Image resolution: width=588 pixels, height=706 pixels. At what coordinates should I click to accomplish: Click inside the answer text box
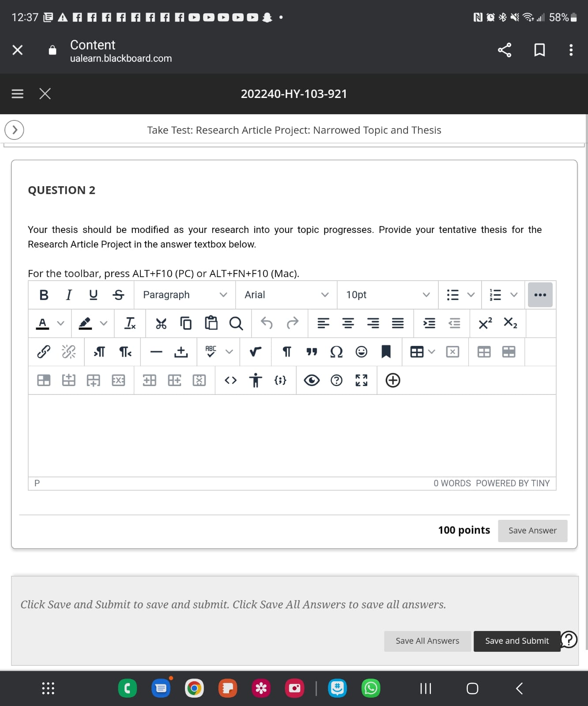pos(291,435)
